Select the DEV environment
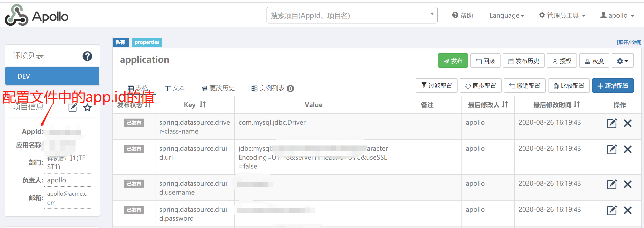This screenshot has height=228, width=644. click(52, 76)
